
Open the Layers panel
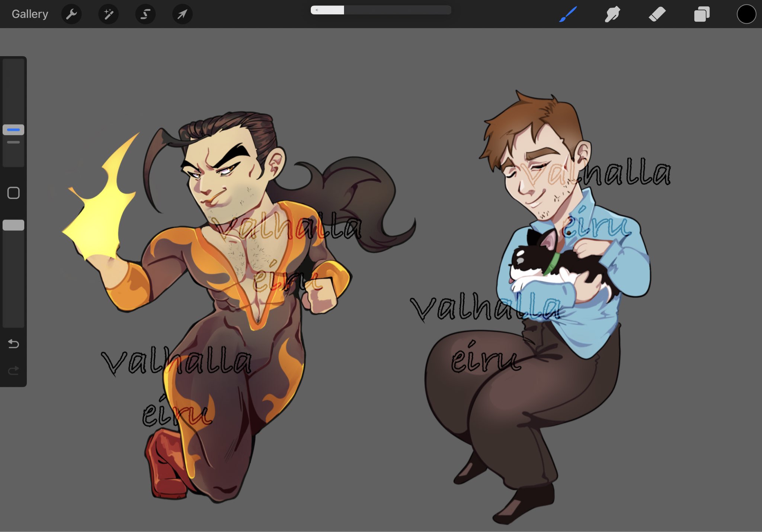tap(702, 14)
